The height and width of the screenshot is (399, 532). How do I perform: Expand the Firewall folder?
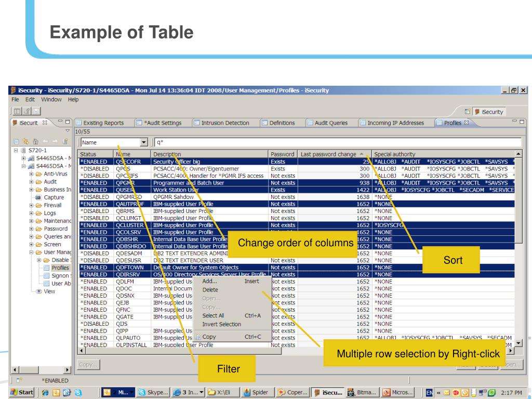tap(31, 205)
